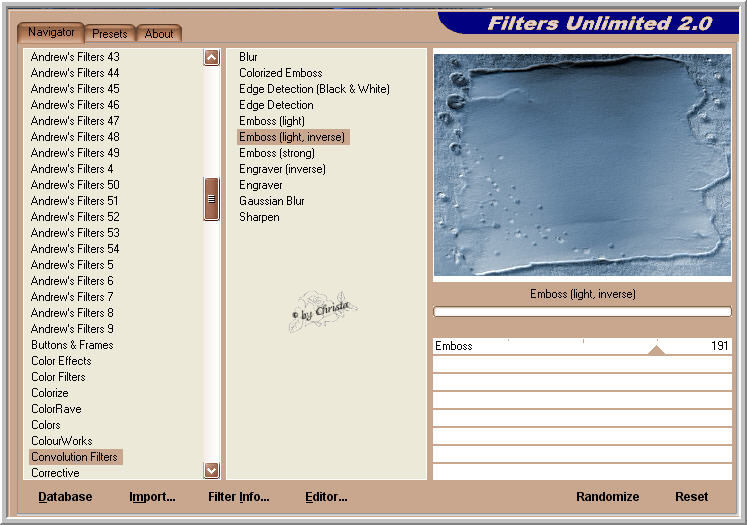Open the About tab
747x525 pixels.
(159, 34)
